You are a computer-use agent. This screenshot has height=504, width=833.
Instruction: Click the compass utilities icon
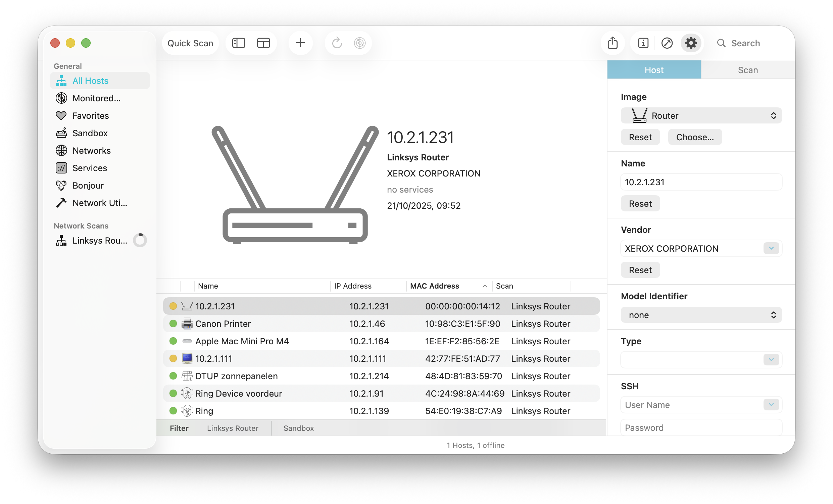pyautogui.click(x=667, y=43)
